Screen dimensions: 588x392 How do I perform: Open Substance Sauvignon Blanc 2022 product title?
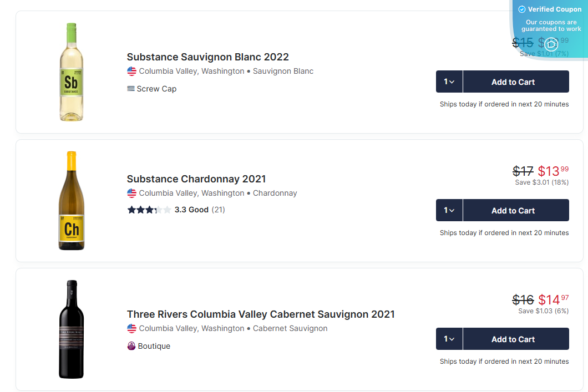click(x=207, y=57)
